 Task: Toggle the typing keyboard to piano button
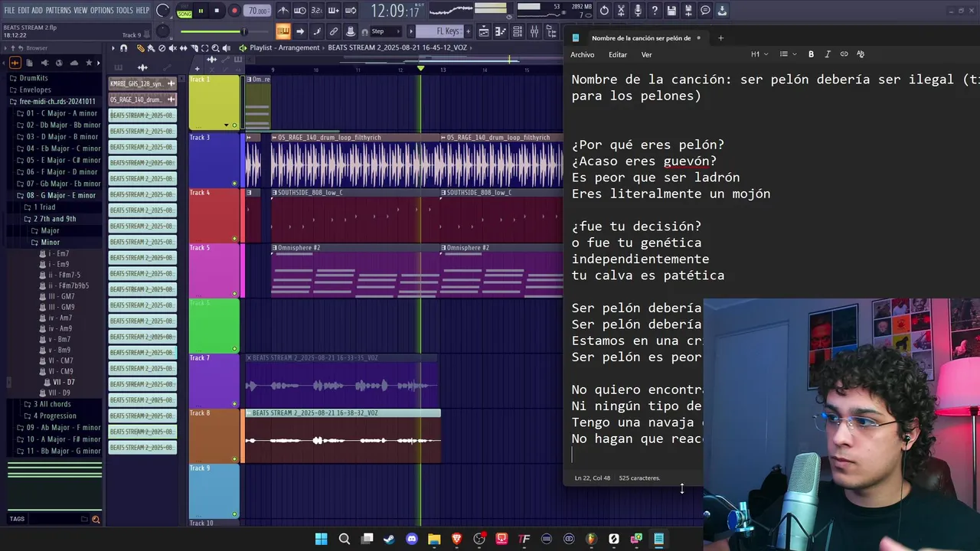tap(283, 31)
